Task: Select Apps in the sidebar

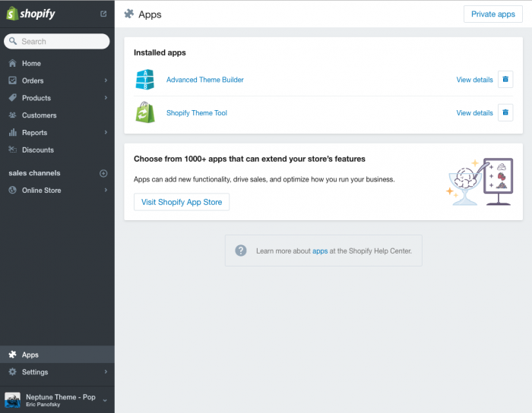Action: 57,355
